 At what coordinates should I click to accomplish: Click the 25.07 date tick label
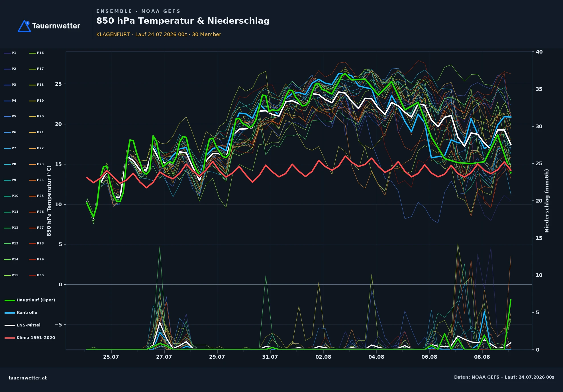[111, 357]
